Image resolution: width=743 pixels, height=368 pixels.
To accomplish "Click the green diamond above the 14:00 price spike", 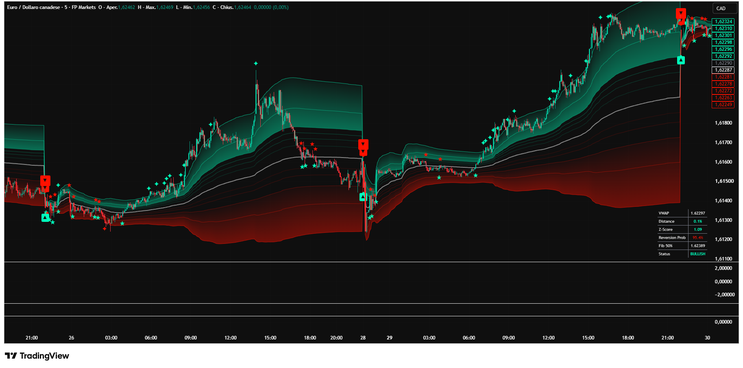I will [x=256, y=63].
